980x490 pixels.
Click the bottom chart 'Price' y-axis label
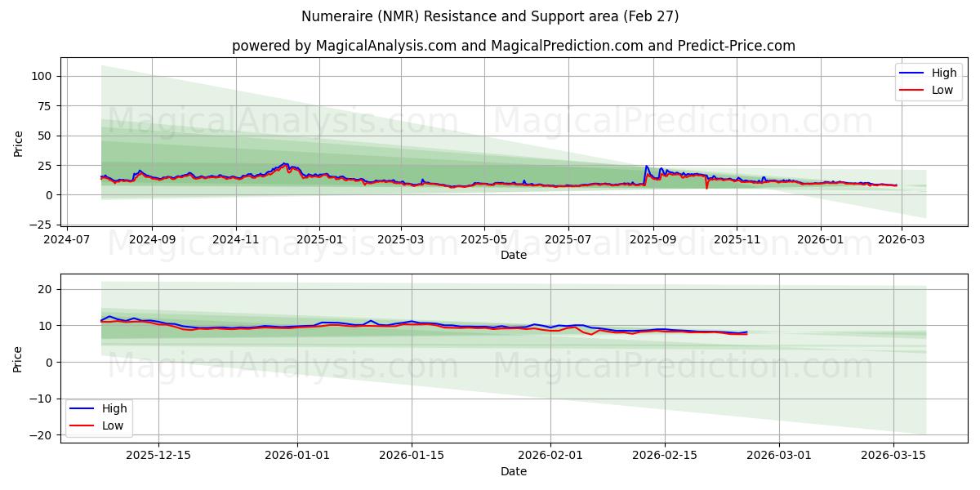point(19,359)
